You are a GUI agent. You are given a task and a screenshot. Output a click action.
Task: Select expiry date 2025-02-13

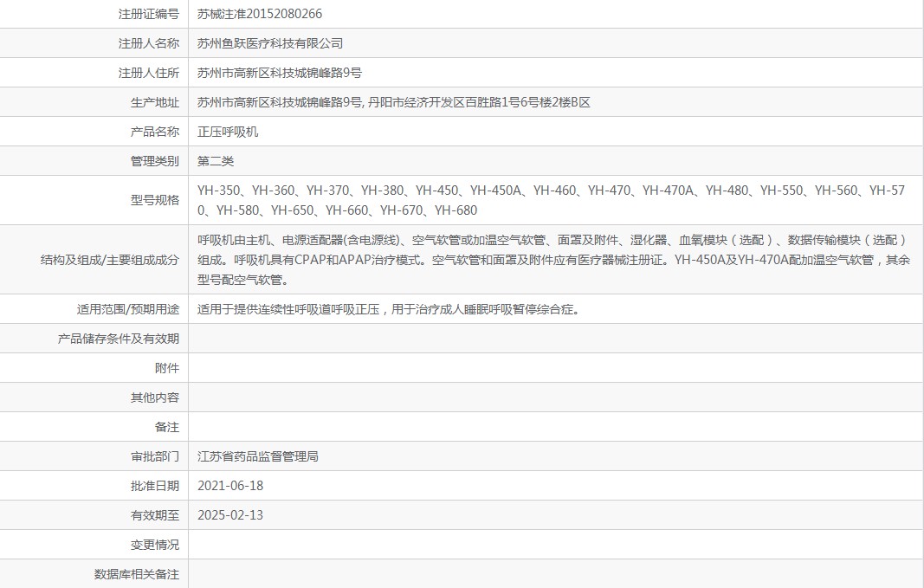(x=230, y=515)
